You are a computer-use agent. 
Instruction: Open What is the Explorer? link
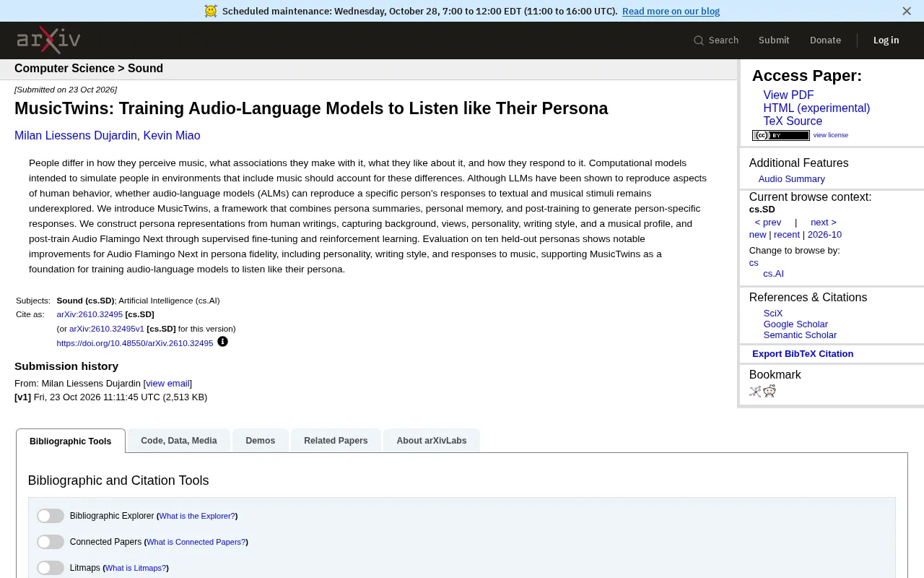click(x=197, y=516)
